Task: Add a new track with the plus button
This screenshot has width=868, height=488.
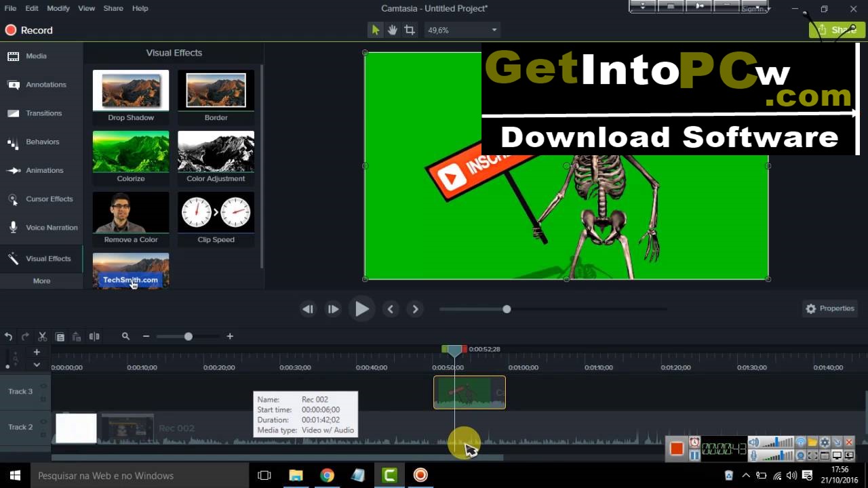Action: click(37, 352)
